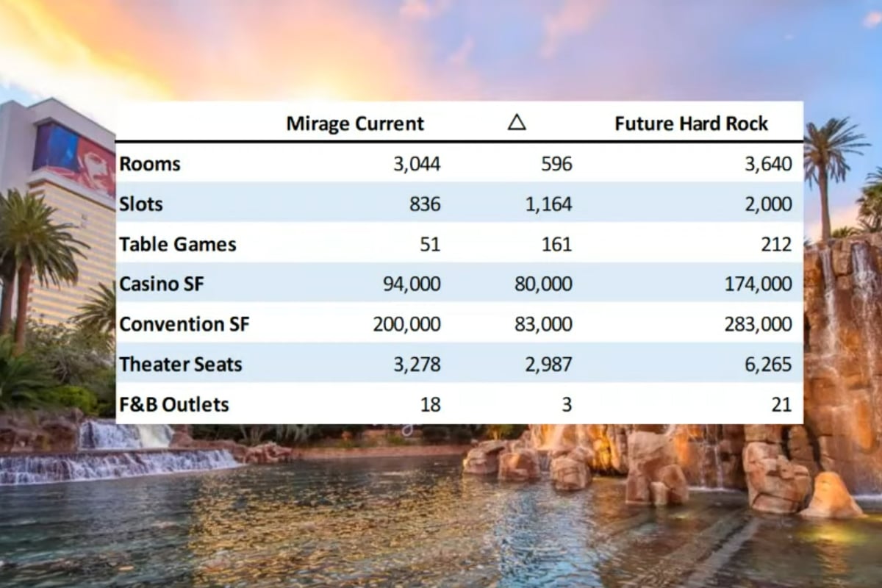Click the 596 rooms delta value

click(x=556, y=163)
